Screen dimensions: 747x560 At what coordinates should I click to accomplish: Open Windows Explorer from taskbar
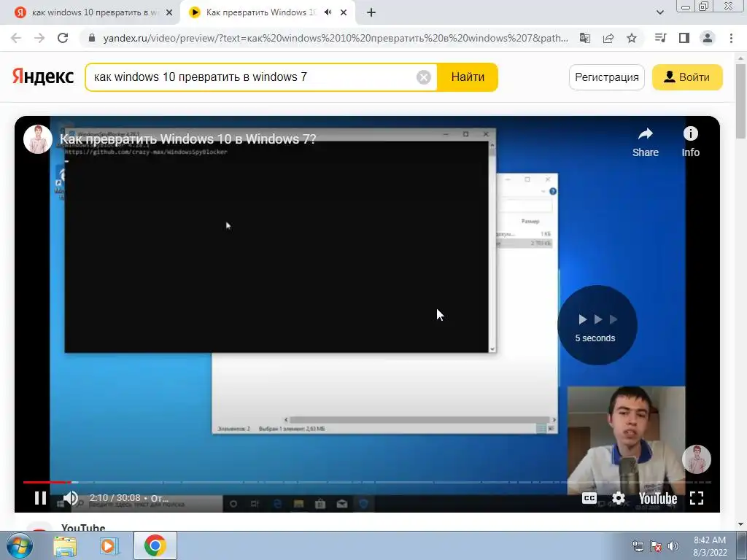tap(65, 545)
